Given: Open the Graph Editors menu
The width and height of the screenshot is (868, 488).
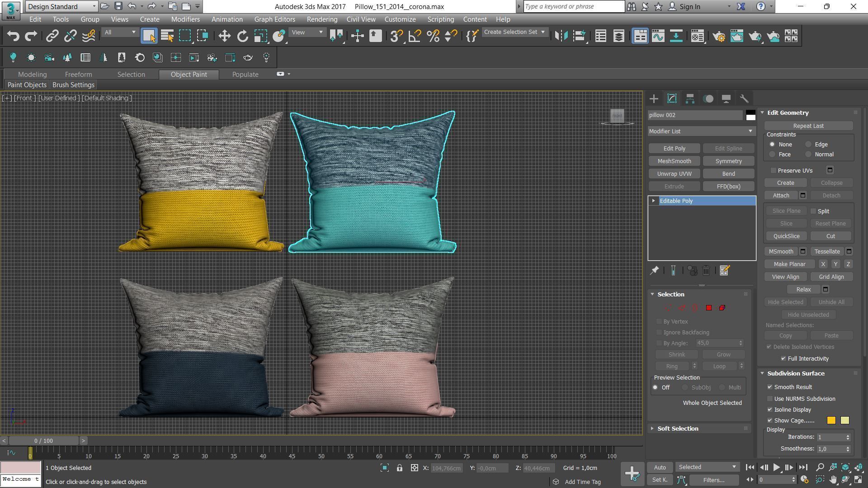Looking at the screenshot, I should pyautogui.click(x=274, y=19).
